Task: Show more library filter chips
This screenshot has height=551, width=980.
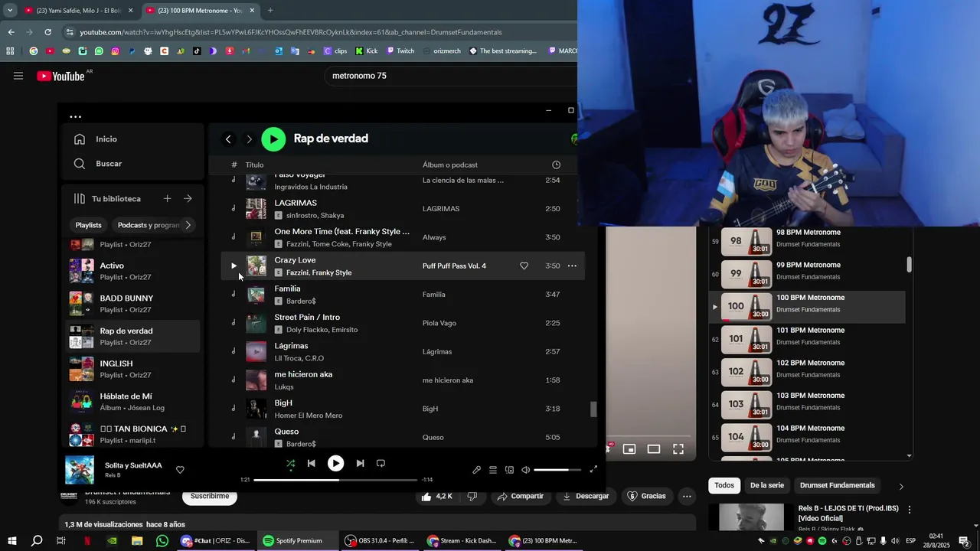Action: click(x=188, y=225)
